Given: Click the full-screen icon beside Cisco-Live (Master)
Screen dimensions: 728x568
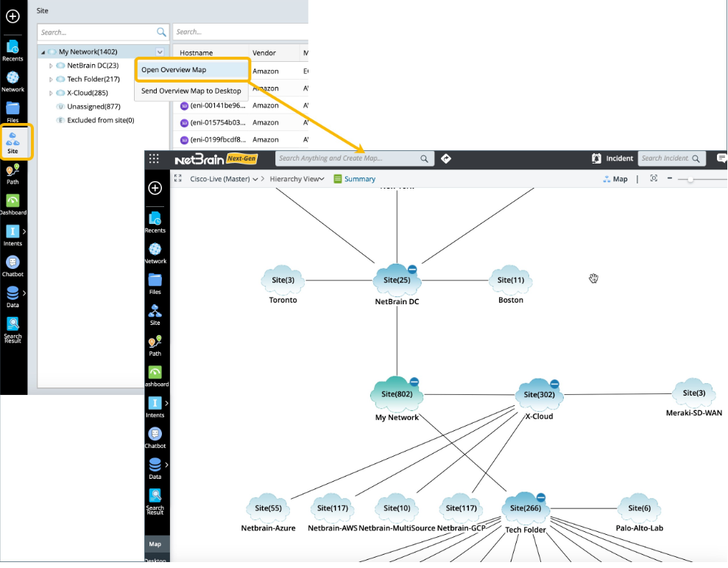Looking at the screenshot, I should [178, 178].
